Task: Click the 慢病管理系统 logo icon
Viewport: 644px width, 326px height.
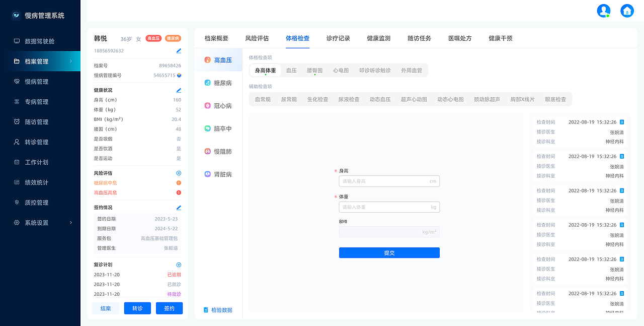Action: click(17, 15)
